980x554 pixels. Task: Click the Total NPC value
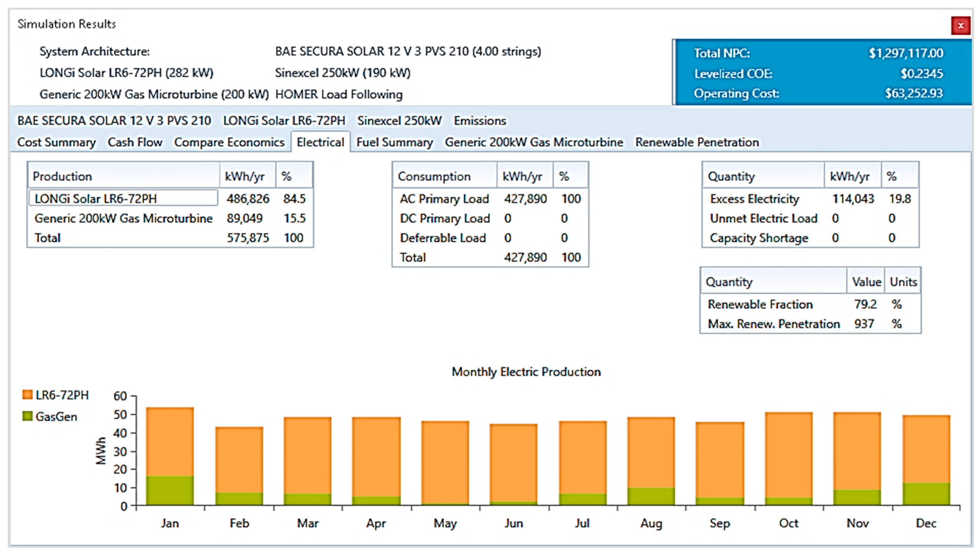coord(906,53)
